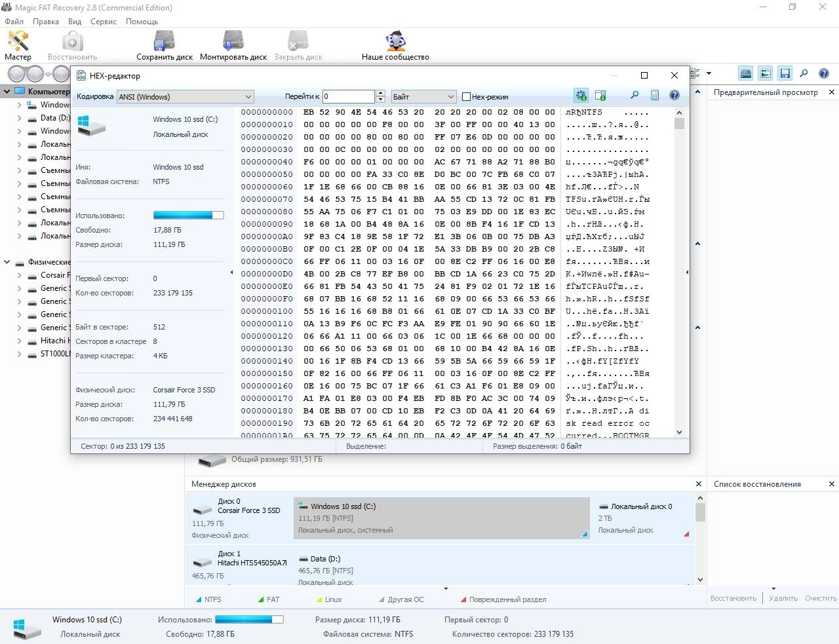Screen dimensions: 839x644
Task: Open calculator icon in HEX-редактор
Action: click(x=654, y=96)
